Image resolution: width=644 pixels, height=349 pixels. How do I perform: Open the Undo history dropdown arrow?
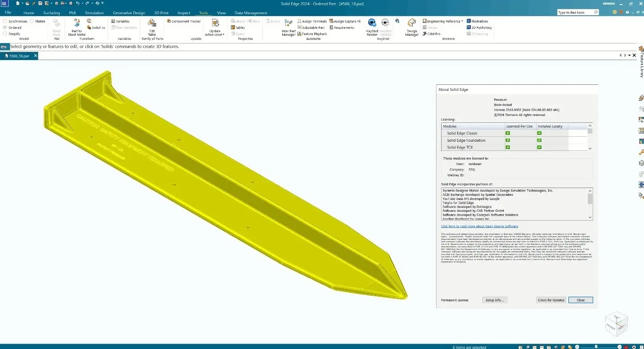tap(82, 3)
